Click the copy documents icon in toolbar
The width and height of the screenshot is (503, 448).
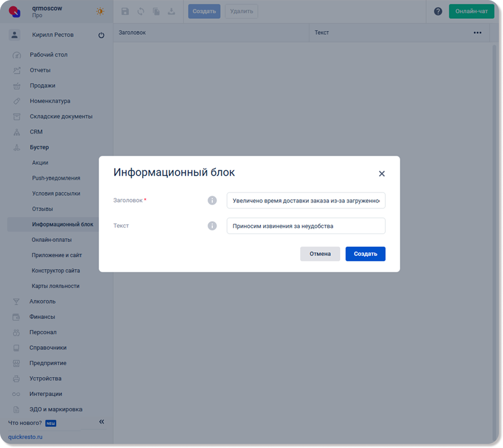pos(156,12)
